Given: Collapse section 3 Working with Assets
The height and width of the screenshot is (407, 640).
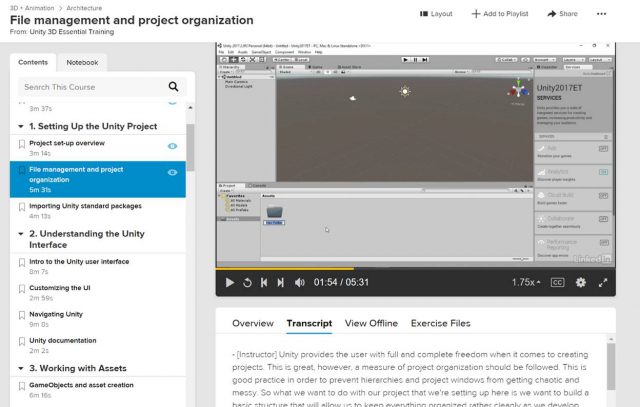Looking at the screenshot, I should click(x=21, y=368).
